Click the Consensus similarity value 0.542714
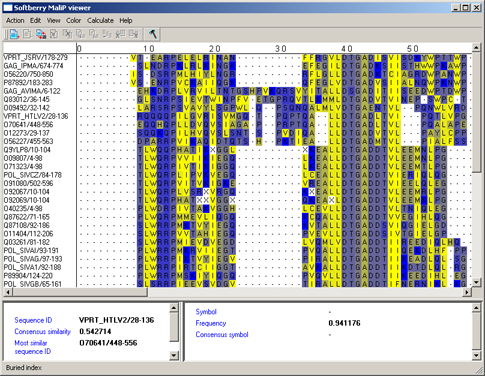 (95, 331)
